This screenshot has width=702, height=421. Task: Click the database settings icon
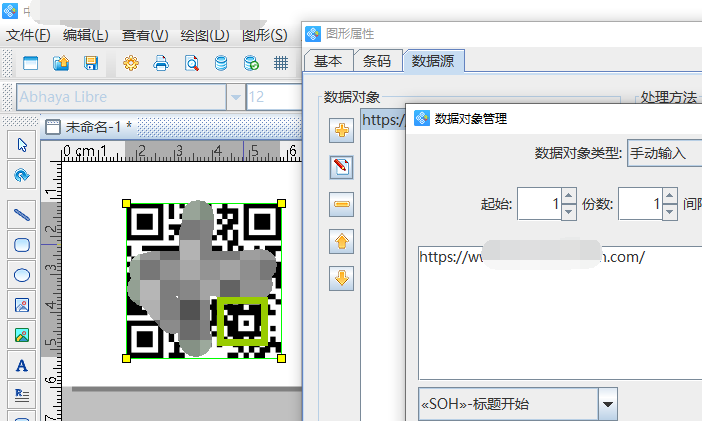pyautogui.click(x=221, y=63)
